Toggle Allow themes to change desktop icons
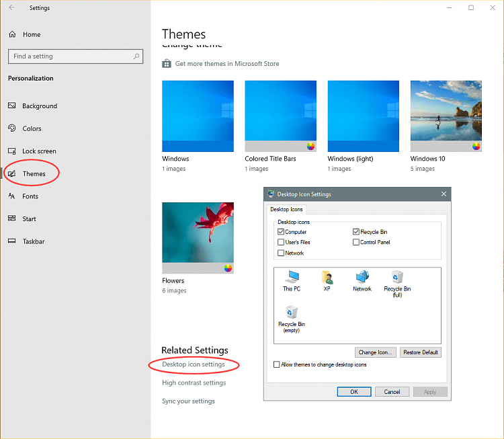This screenshot has width=504, height=439. (276, 364)
